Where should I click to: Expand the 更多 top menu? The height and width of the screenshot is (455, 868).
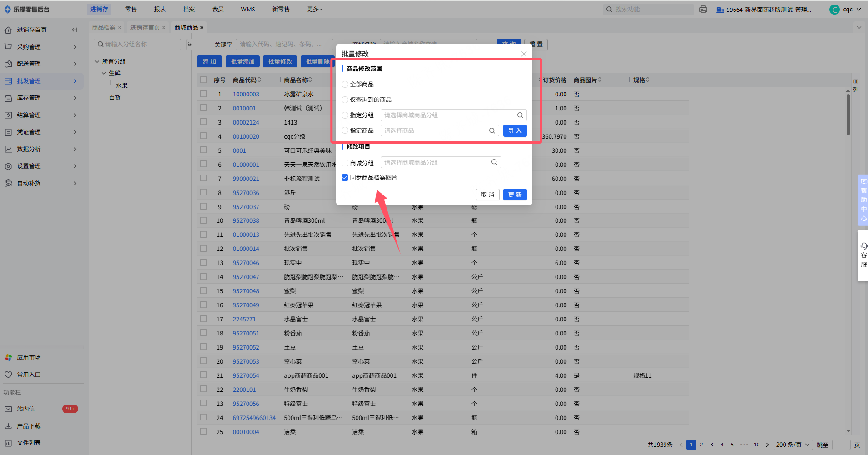point(315,10)
